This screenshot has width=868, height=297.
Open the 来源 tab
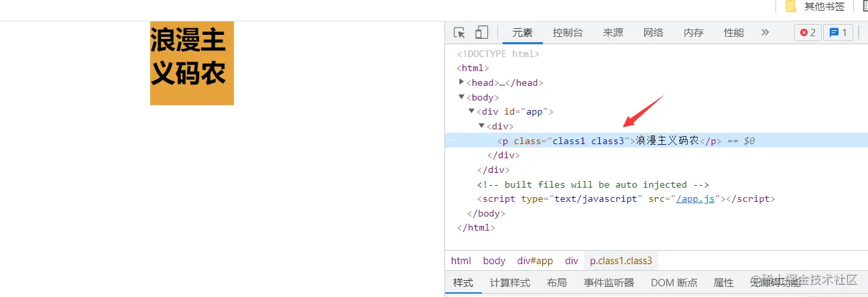tap(613, 32)
